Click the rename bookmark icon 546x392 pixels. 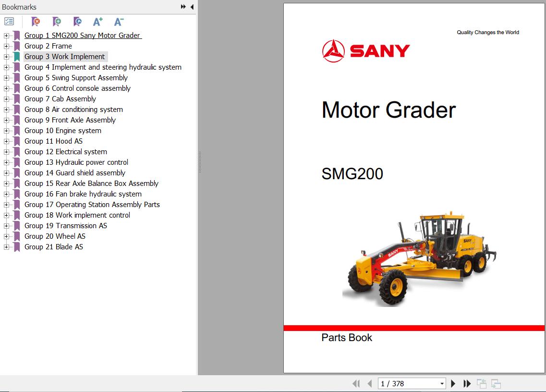pyautogui.click(x=77, y=22)
